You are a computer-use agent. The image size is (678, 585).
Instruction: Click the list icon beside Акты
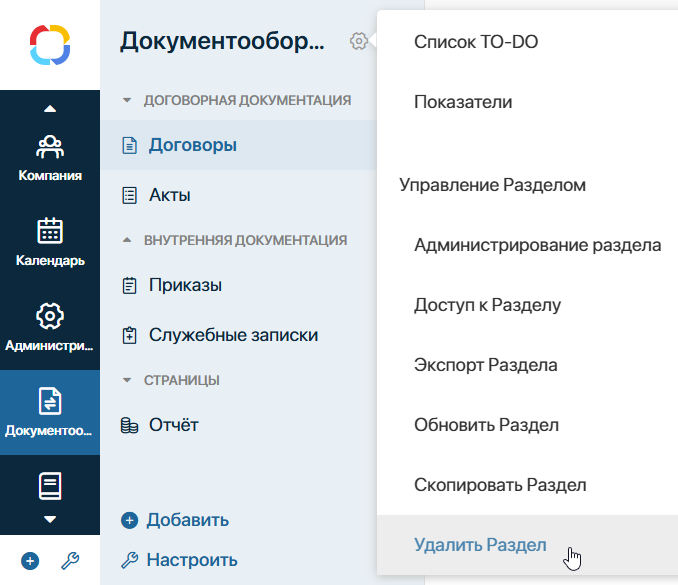click(x=129, y=195)
